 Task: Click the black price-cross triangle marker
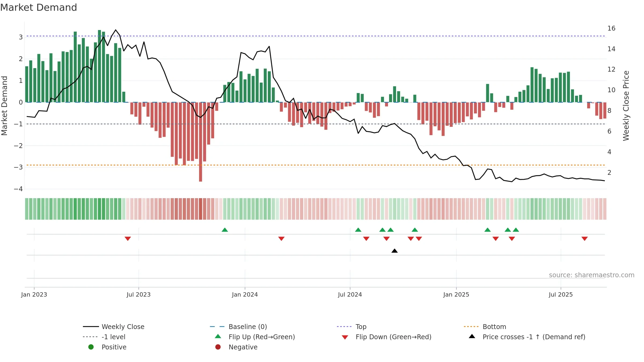pyautogui.click(x=394, y=251)
